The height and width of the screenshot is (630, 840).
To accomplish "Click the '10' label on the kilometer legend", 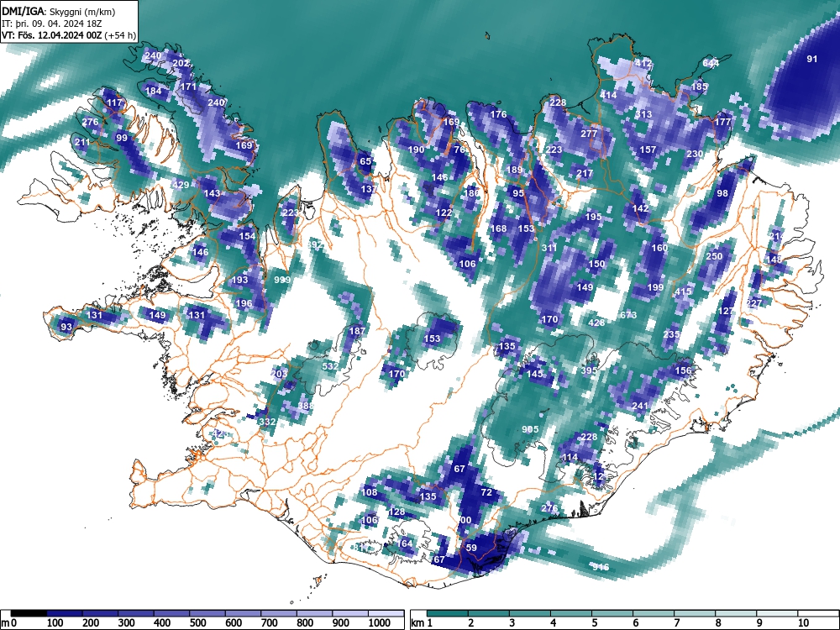I will click(802, 623).
